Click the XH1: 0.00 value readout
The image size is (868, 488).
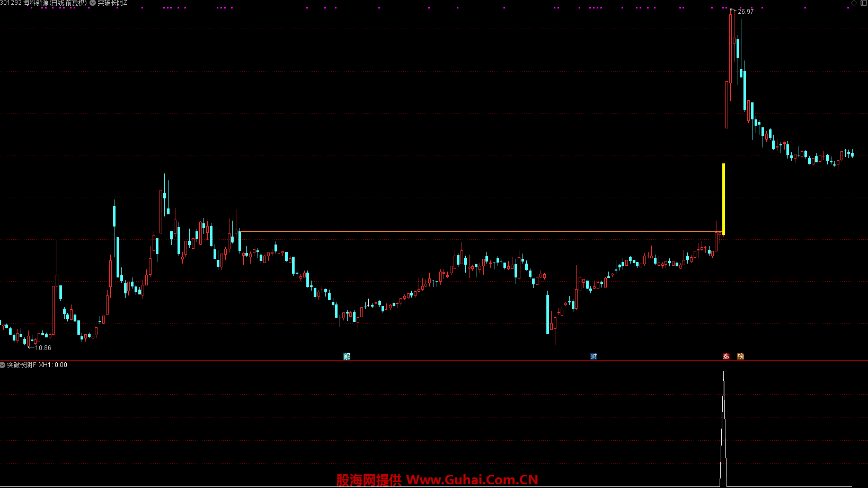[53, 365]
